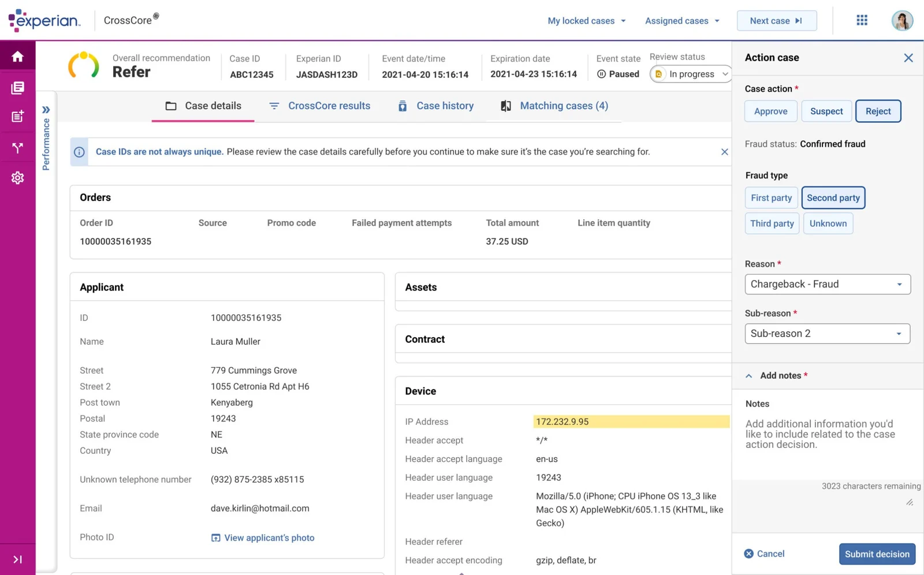Viewport: 924px width, 575px height.
Task: Click the Paused event state icon
Action: 601,74
